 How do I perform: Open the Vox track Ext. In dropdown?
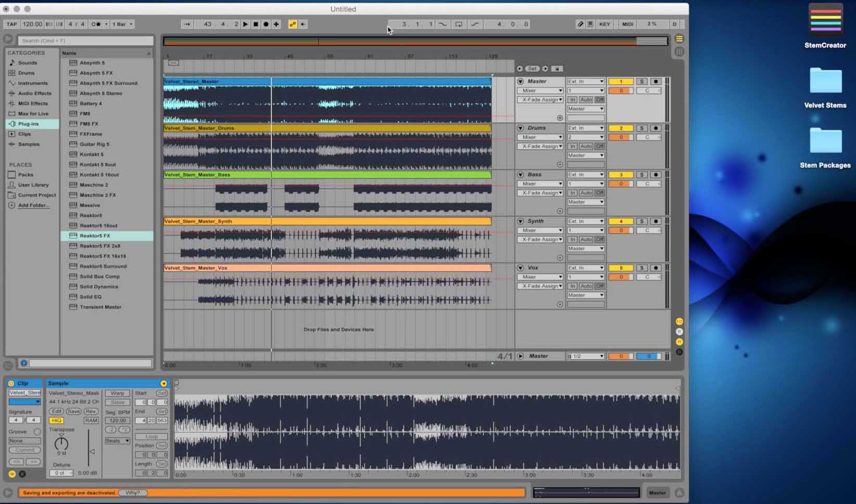(x=585, y=268)
